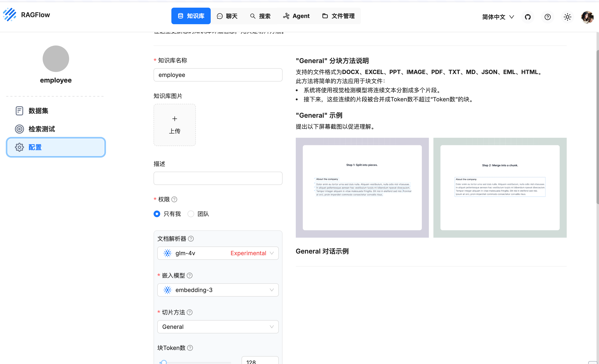Click the help question mark icon in header
Viewport: 599px width, 364px height.
[547, 17]
